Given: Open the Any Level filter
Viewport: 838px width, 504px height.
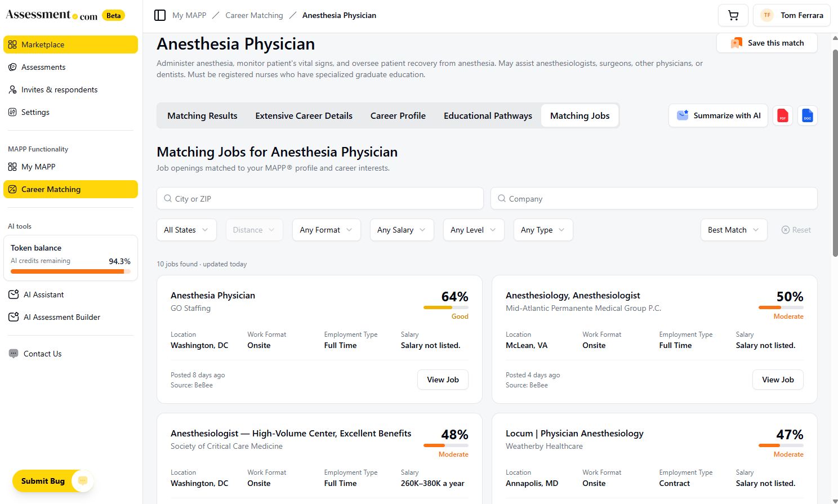Looking at the screenshot, I should [x=474, y=230].
